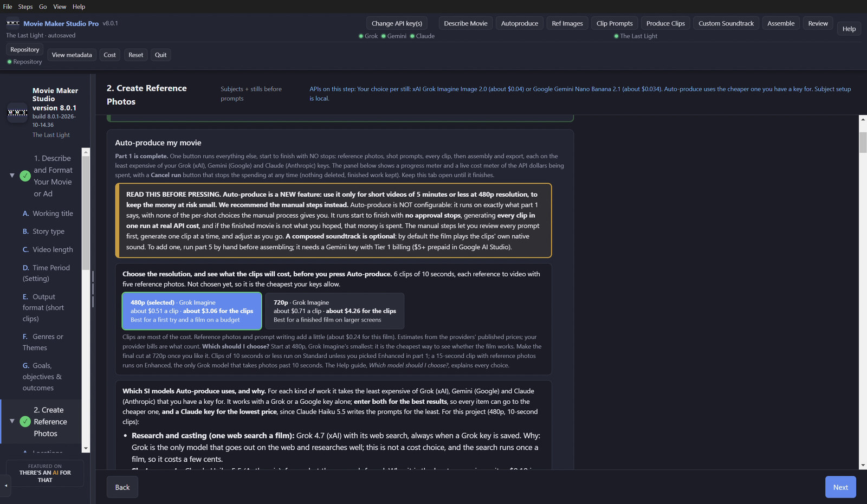Click View metadata
867x504 pixels.
(72, 55)
